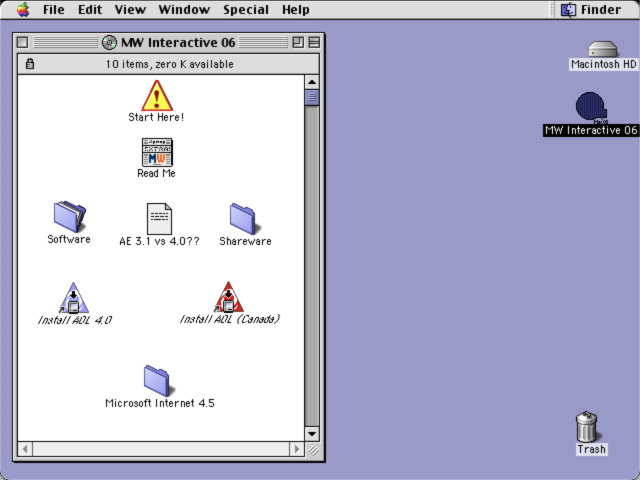Open the Edit menu
Image resolution: width=640 pixels, height=480 pixels.
(90, 9)
